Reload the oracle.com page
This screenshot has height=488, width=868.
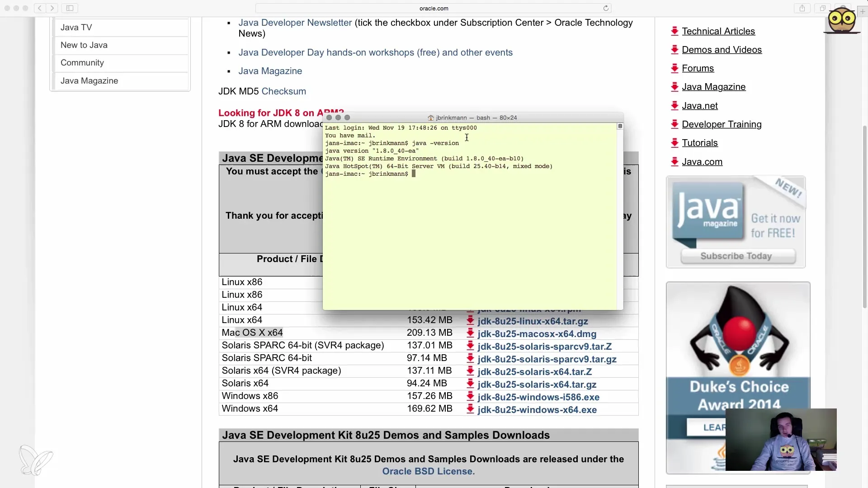(x=606, y=8)
